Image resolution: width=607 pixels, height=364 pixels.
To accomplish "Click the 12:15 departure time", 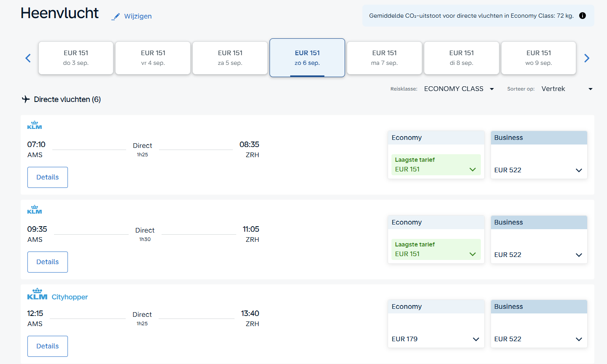I will 35,313.
